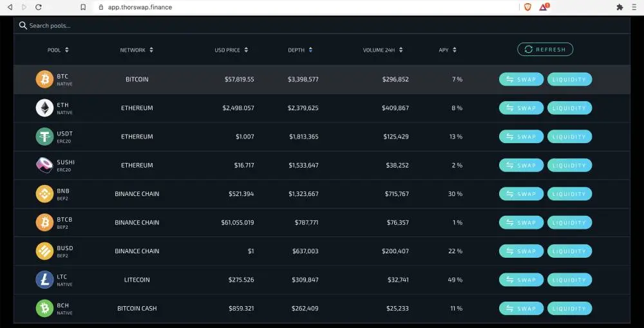Image resolution: width=644 pixels, height=328 pixels.
Task: Click the LITECOIN network label
Action: tap(137, 280)
